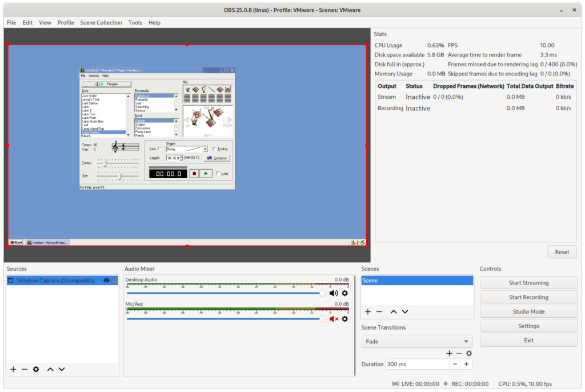Remove scene transition with minus icon
Viewport: 585px width, 392px height.
point(459,353)
